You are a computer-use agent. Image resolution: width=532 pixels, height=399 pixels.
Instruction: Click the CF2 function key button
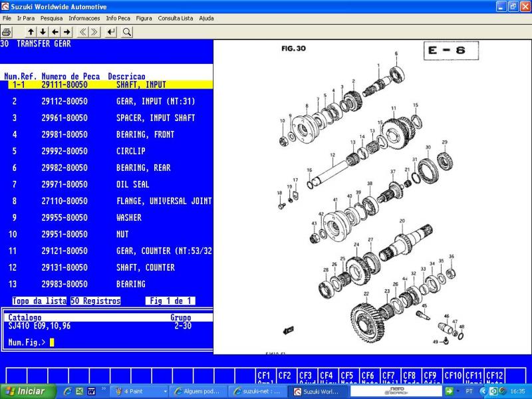point(287,376)
